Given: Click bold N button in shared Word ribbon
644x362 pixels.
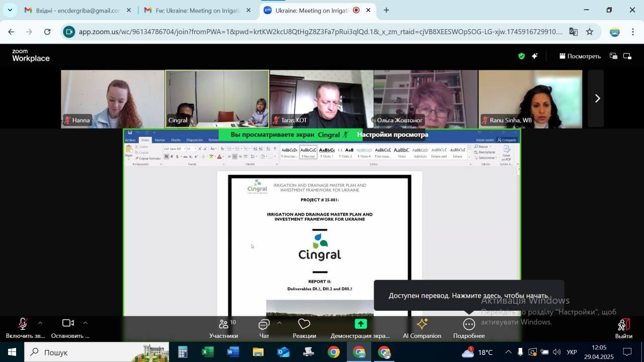Looking at the screenshot, I should pyautogui.click(x=167, y=156).
